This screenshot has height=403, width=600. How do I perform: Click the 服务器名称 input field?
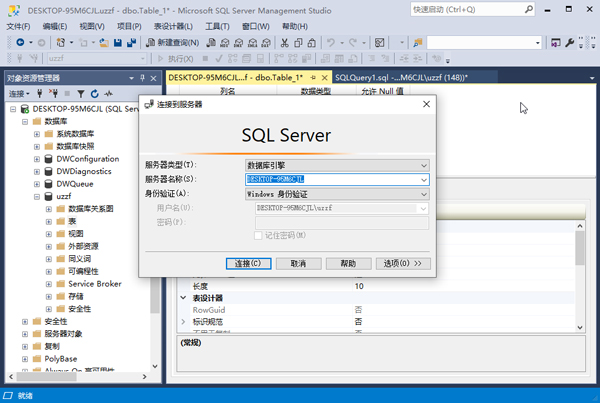(x=330, y=180)
